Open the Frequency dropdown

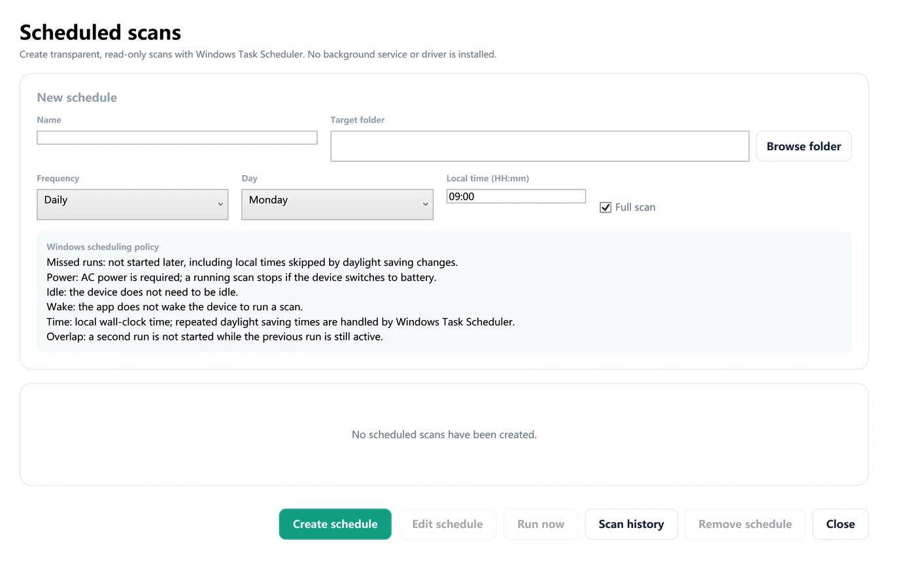coord(133,204)
